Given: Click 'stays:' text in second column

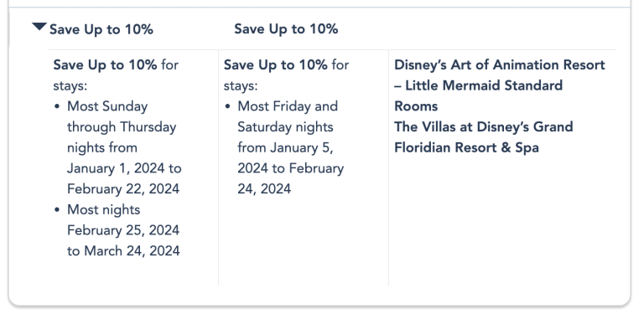Looking at the screenshot, I should click(241, 85).
